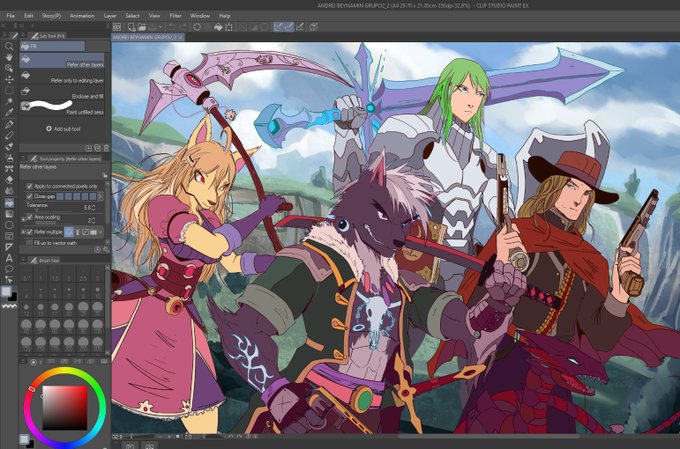Select the Brush tool

(9, 147)
